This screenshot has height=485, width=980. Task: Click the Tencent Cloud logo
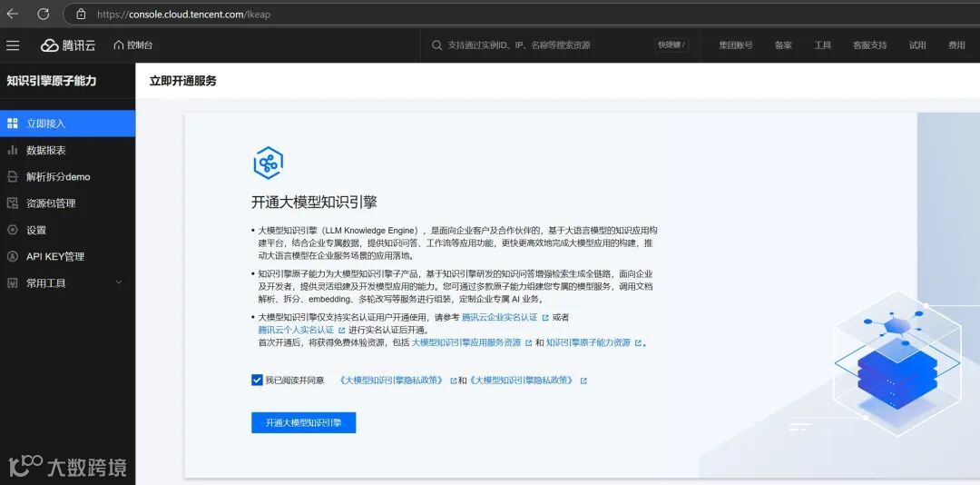[68, 45]
